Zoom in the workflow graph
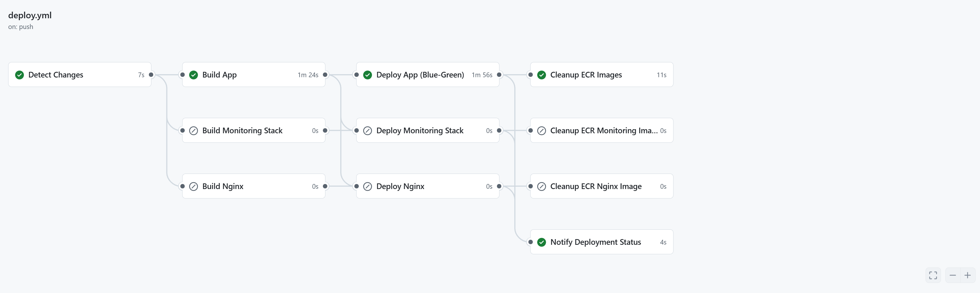Screen dimensions: 980x293 [967, 275]
